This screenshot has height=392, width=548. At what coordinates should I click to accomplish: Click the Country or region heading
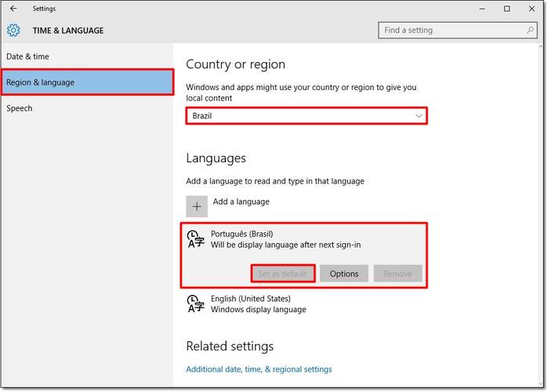point(235,64)
